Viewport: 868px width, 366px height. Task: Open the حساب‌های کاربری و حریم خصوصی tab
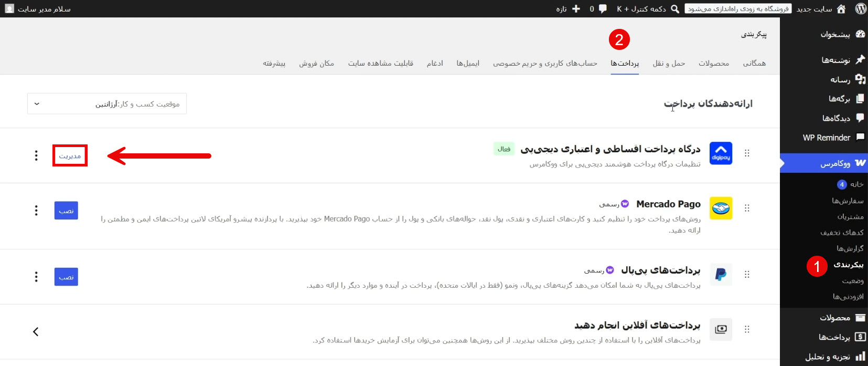tap(545, 64)
